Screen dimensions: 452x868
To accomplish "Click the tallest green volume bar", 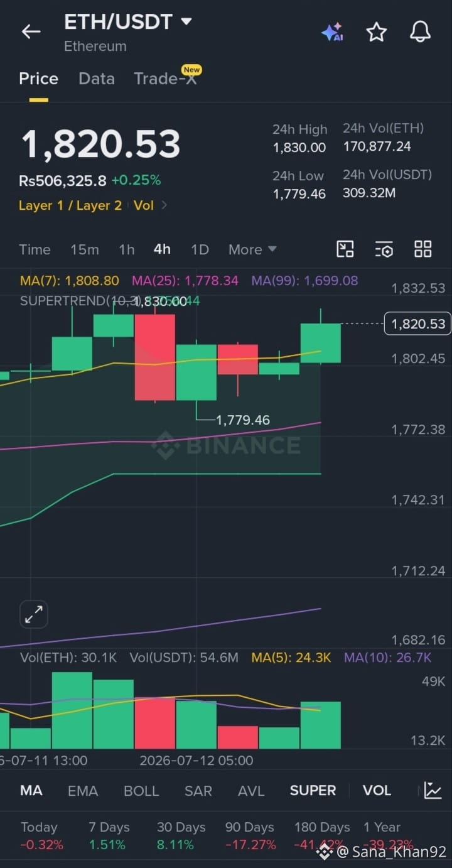I will tap(72, 710).
